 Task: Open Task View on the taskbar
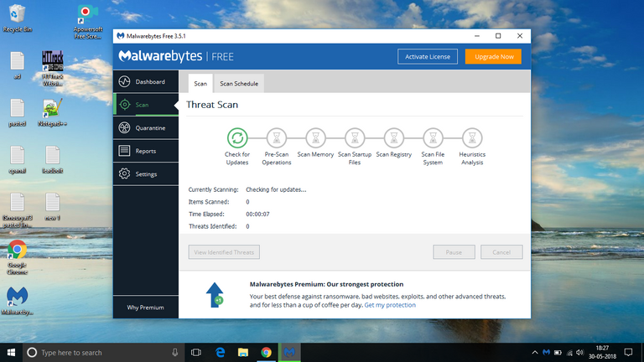click(196, 353)
